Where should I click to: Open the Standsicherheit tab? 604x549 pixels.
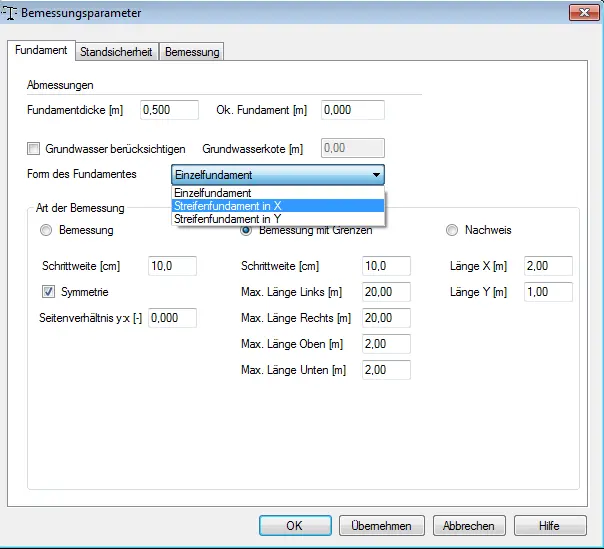click(116, 52)
